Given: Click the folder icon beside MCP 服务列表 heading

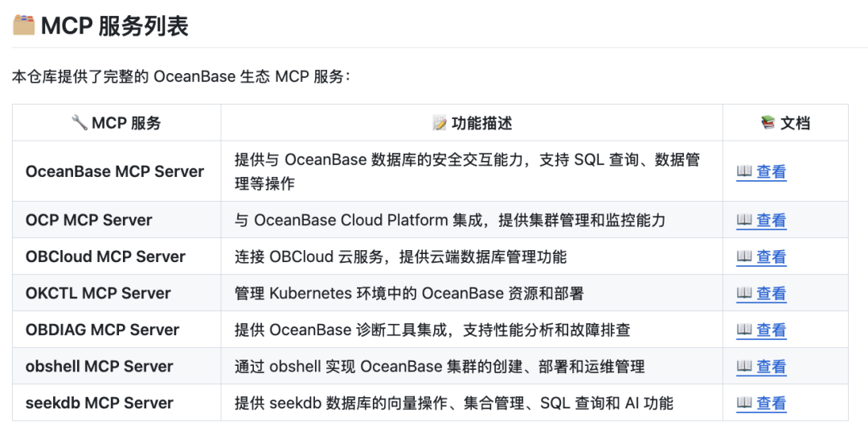Looking at the screenshot, I should (23, 25).
